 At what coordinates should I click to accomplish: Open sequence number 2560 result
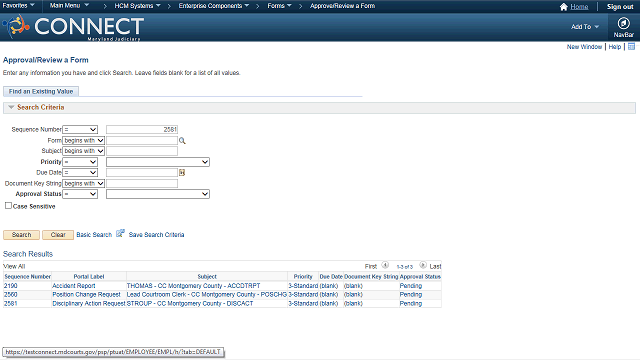point(11,294)
